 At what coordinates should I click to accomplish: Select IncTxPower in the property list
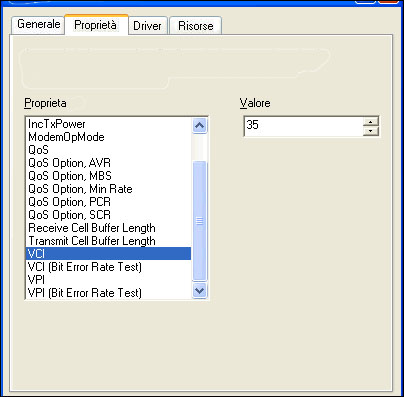pyautogui.click(x=108, y=124)
